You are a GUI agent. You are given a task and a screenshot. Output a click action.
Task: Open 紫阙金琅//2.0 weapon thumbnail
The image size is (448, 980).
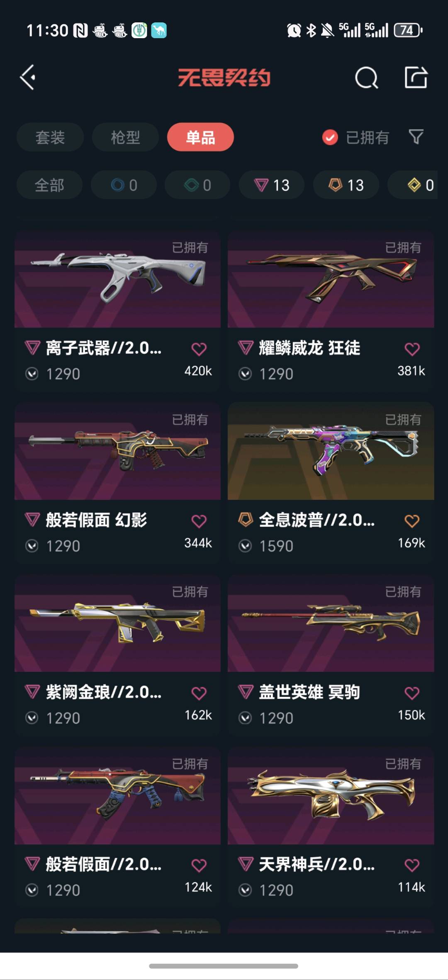tap(117, 623)
